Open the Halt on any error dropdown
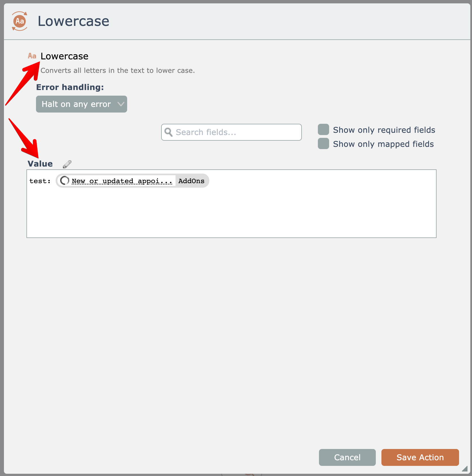This screenshot has width=472, height=476. [81, 104]
